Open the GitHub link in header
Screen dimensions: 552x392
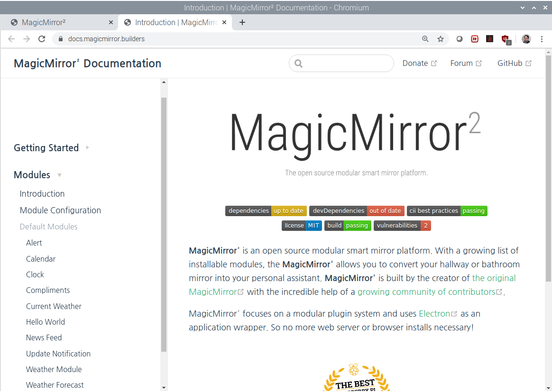pyautogui.click(x=514, y=64)
